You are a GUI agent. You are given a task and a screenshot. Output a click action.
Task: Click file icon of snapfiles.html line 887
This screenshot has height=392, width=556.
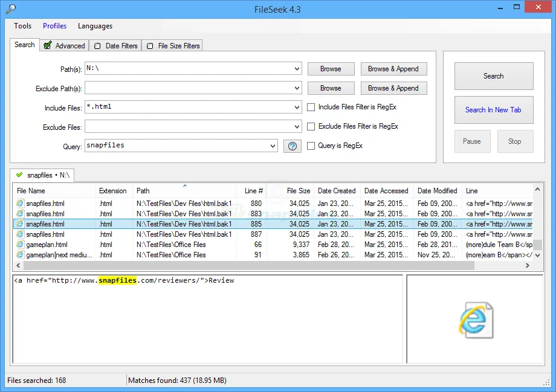[20, 234]
